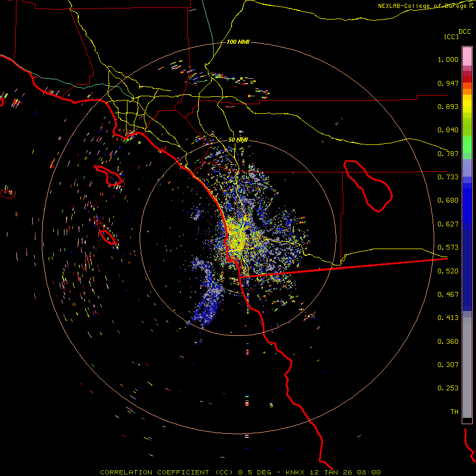Viewport: 476px width, 476px height.
Task: Click the 1.000 legend value
Action: tap(448, 59)
